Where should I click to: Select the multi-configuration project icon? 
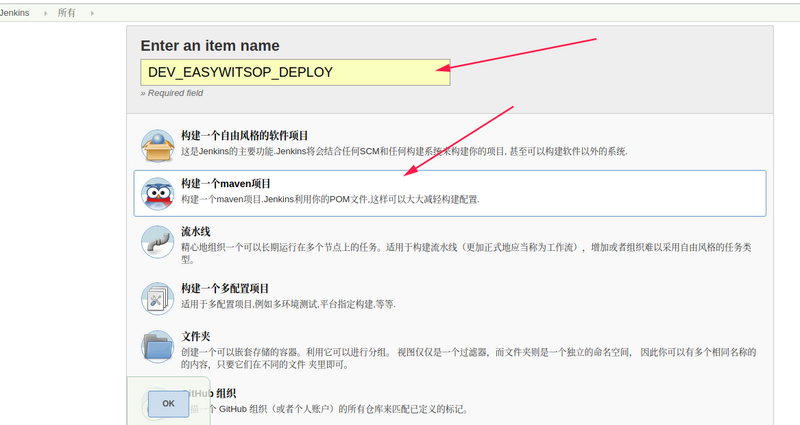click(158, 299)
